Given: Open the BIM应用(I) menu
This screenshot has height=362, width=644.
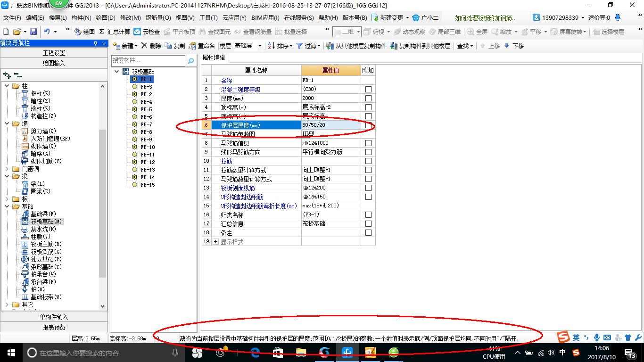Looking at the screenshot, I should (x=265, y=17).
